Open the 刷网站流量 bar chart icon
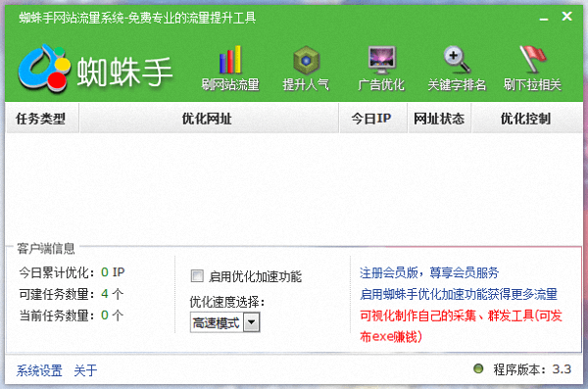The height and width of the screenshot is (389, 588). (230, 60)
